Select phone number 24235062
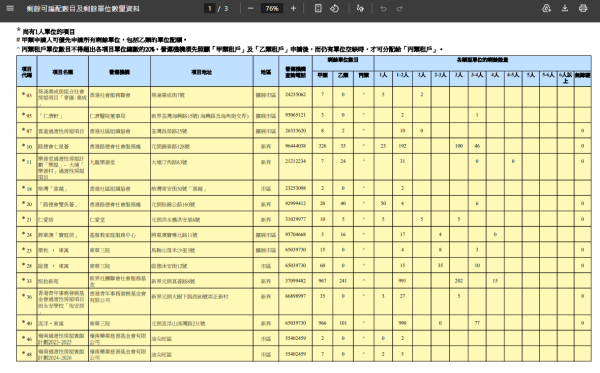600x373 pixels. point(295,94)
